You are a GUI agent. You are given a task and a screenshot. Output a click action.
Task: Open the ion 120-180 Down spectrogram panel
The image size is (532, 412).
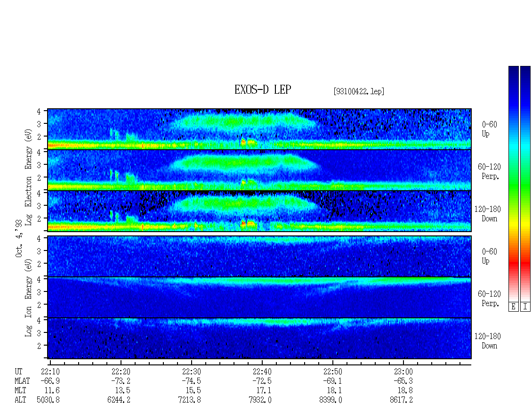pyautogui.click(x=259, y=339)
